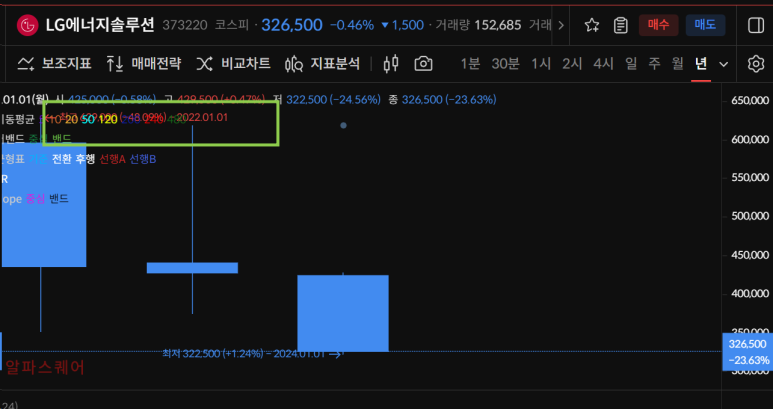Switch to 월 monthly timeframe
The height and width of the screenshot is (409, 773).
678,64
